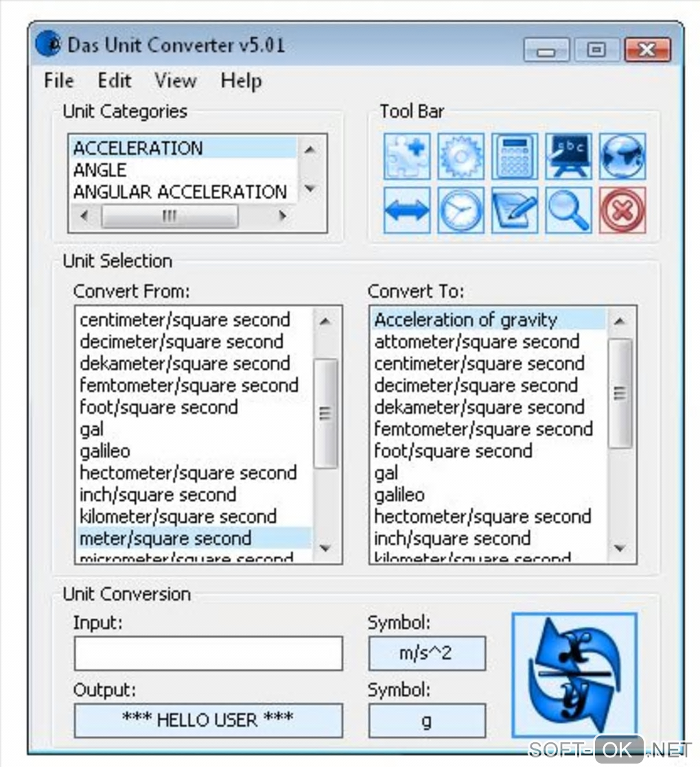Click the globe icon in Tool Bar
Image resolution: width=700 pixels, height=767 pixels.
coord(622,156)
